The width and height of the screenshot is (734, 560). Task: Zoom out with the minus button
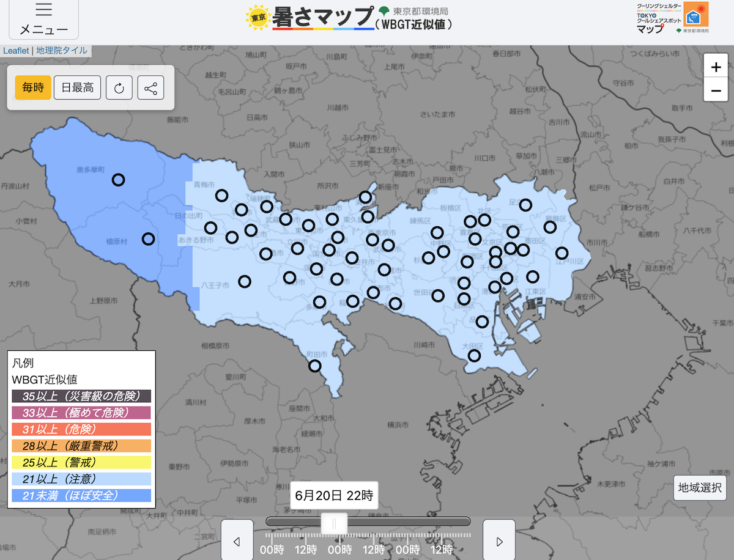coord(716,90)
